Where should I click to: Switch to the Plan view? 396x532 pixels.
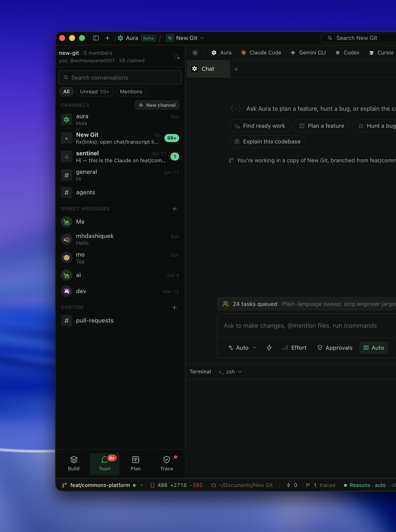[x=136, y=464]
